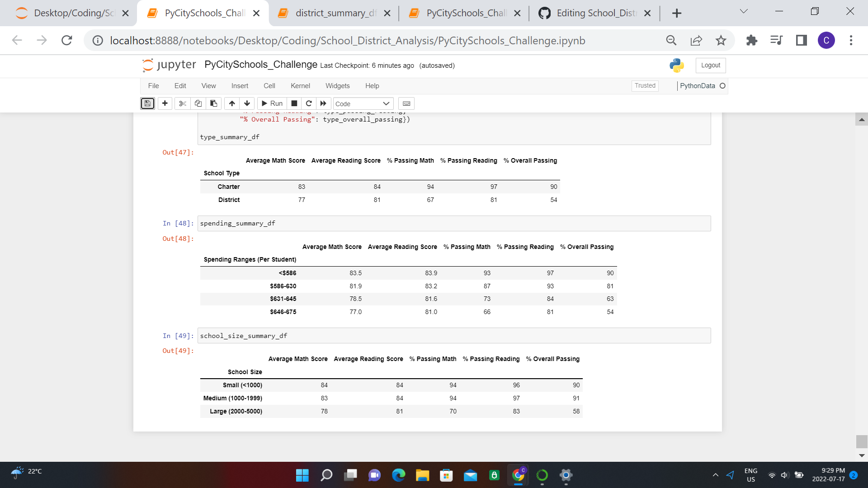Viewport: 868px width, 488px height.
Task: Select the spending_summary_df code cell
Action: point(316,223)
